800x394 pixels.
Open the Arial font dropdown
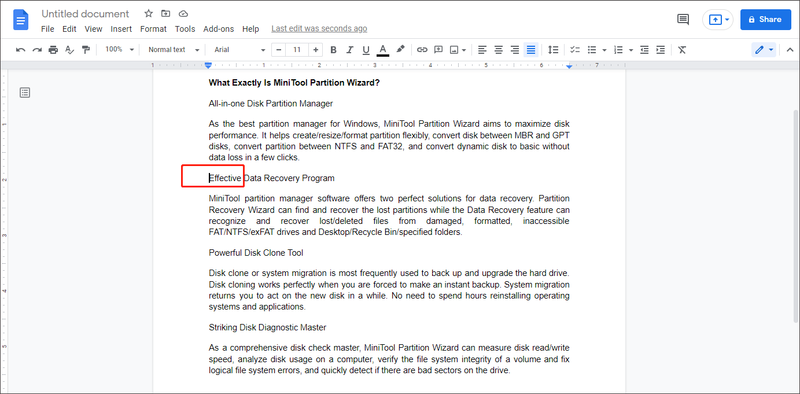pos(240,50)
